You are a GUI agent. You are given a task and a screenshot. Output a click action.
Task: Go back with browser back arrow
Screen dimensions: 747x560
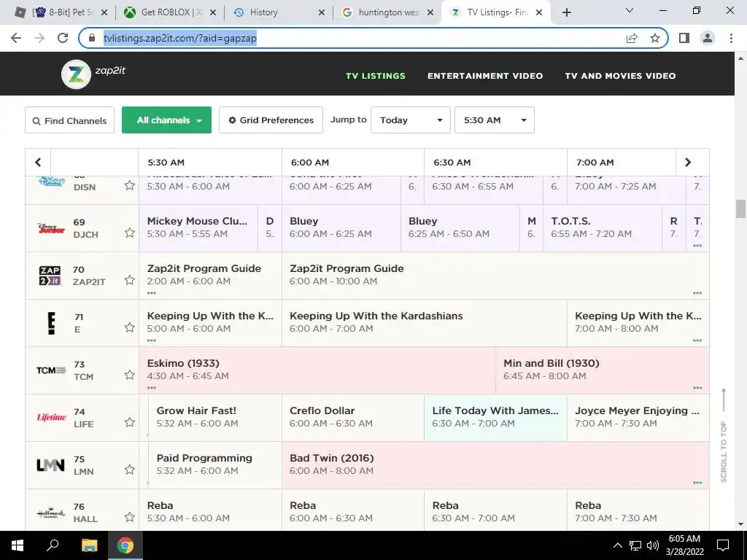click(16, 38)
